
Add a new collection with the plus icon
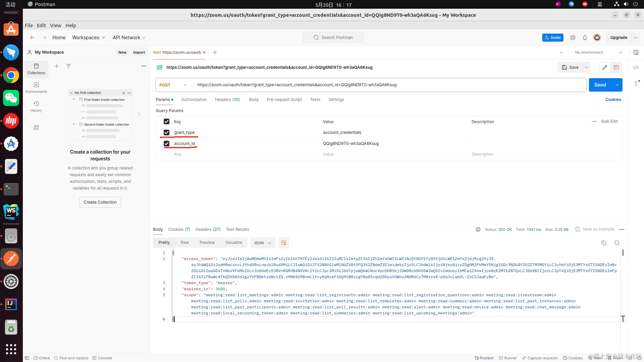57,66
